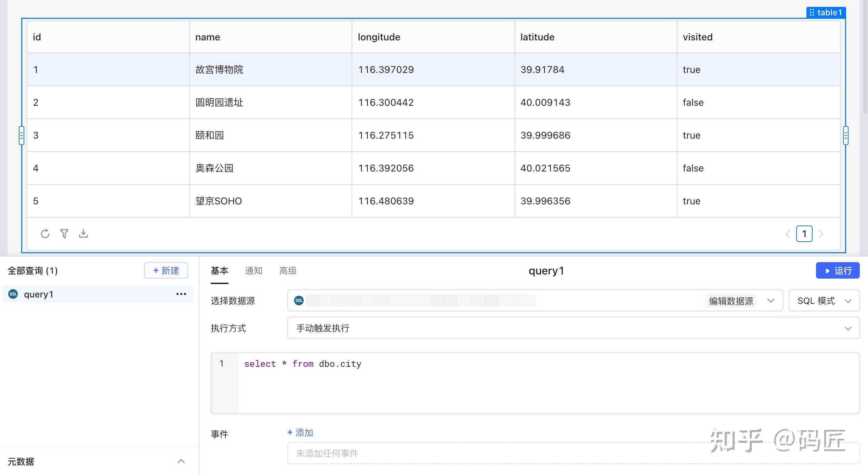
Task: Click longitude value 116.397029
Action: pos(386,69)
